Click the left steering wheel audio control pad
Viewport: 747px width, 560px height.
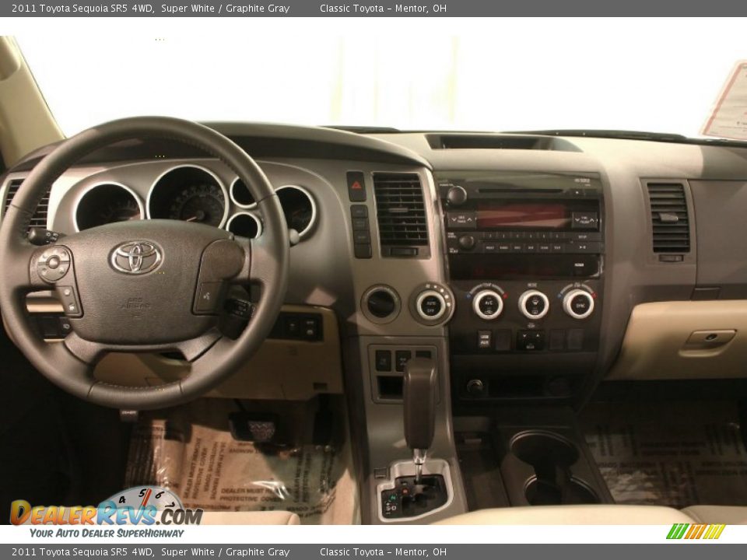[53, 263]
